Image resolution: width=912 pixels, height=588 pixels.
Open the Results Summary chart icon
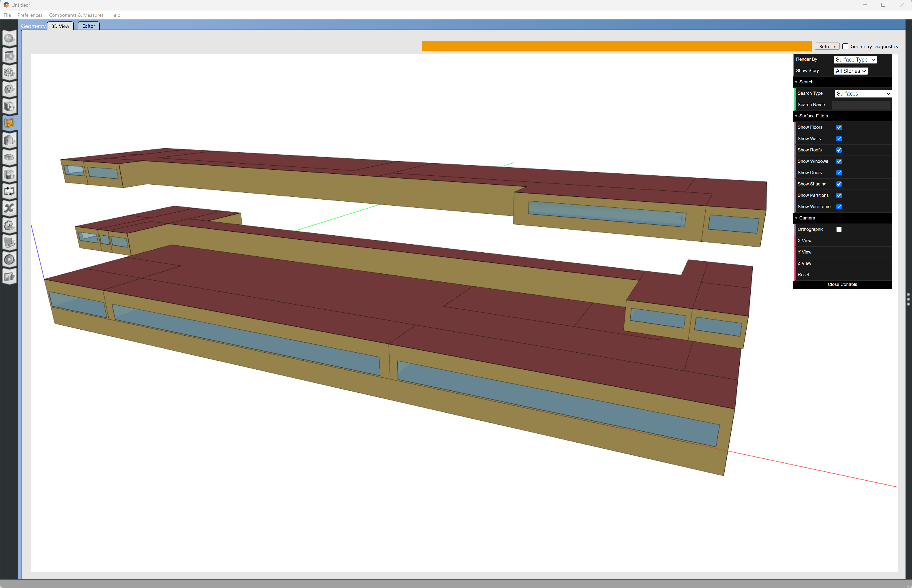tap(9, 277)
